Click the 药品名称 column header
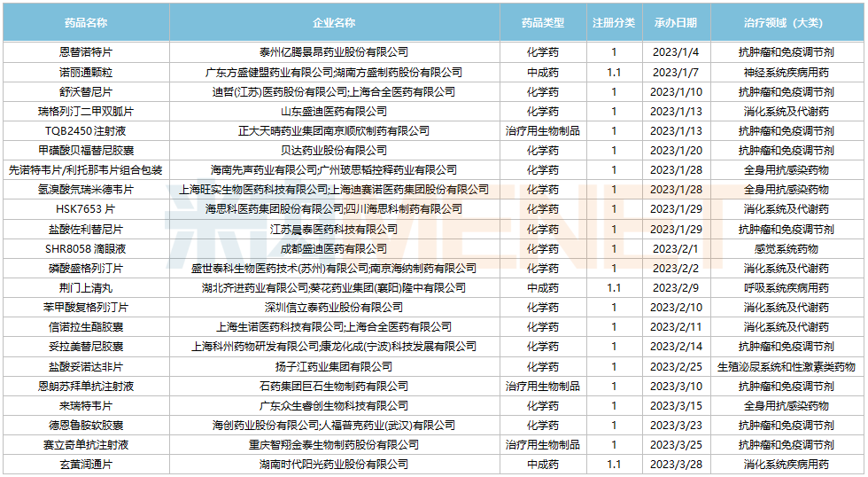Image resolution: width=868 pixels, height=477 pixels. click(x=86, y=22)
